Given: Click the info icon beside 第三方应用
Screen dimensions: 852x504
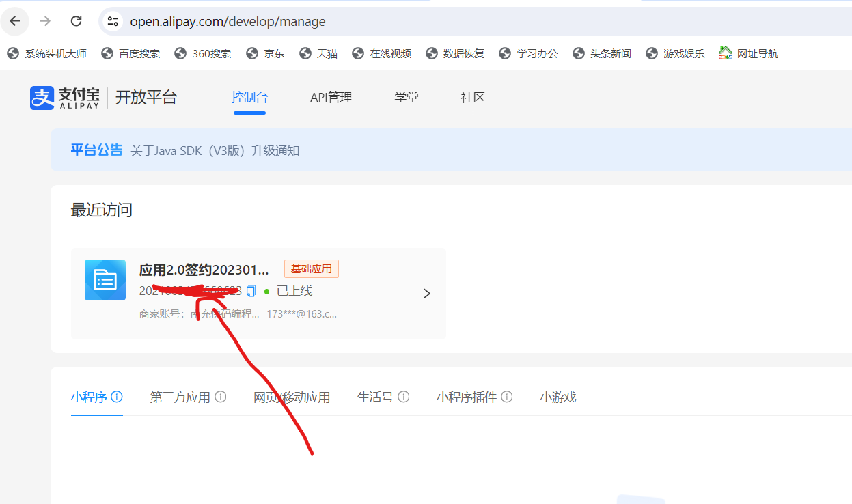Looking at the screenshot, I should (x=221, y=397).
